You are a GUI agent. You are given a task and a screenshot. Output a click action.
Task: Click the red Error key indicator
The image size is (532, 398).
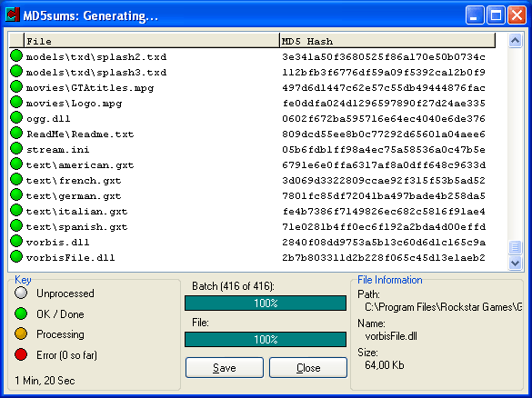(21, 354)
